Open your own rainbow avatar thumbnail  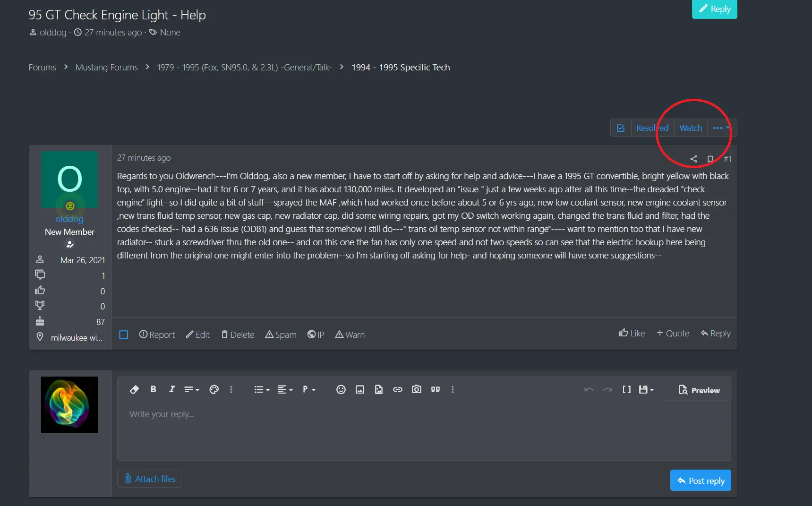tap(69, 405)
